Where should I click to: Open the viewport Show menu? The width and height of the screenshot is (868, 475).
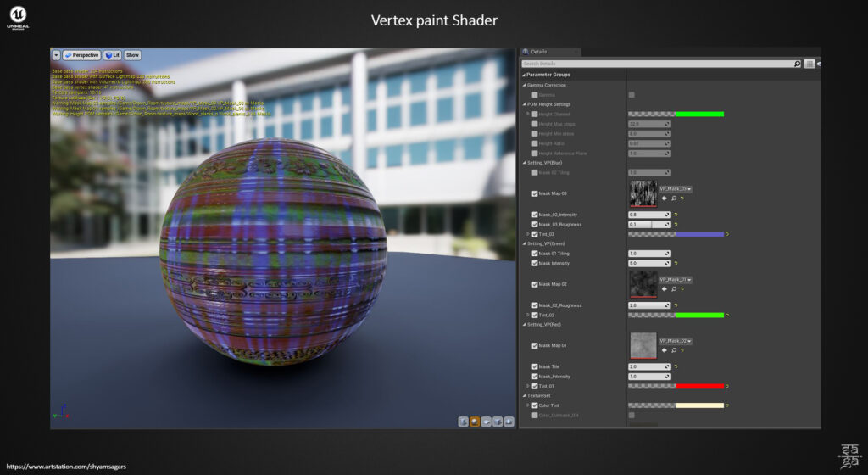coord(132,55)
